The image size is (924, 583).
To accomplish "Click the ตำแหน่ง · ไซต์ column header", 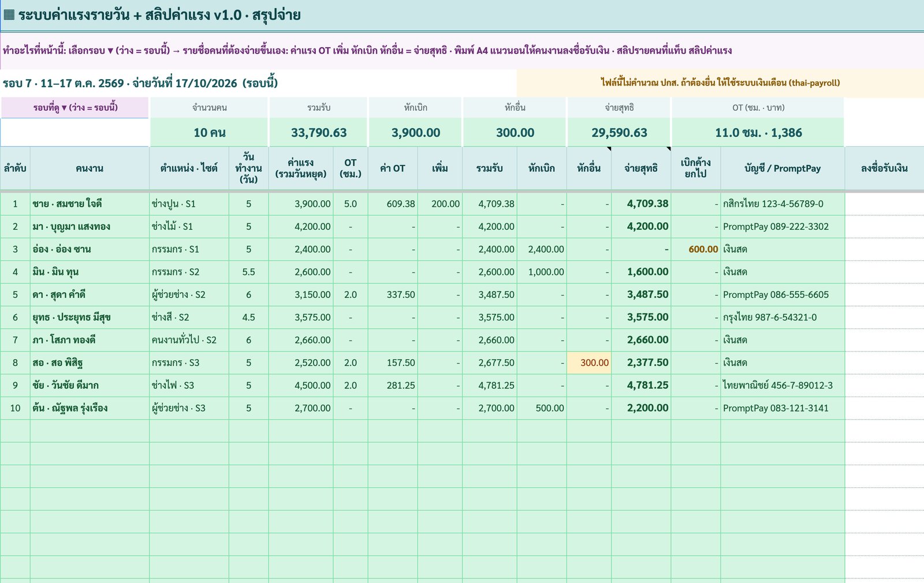I will click(x=189, y=168).
